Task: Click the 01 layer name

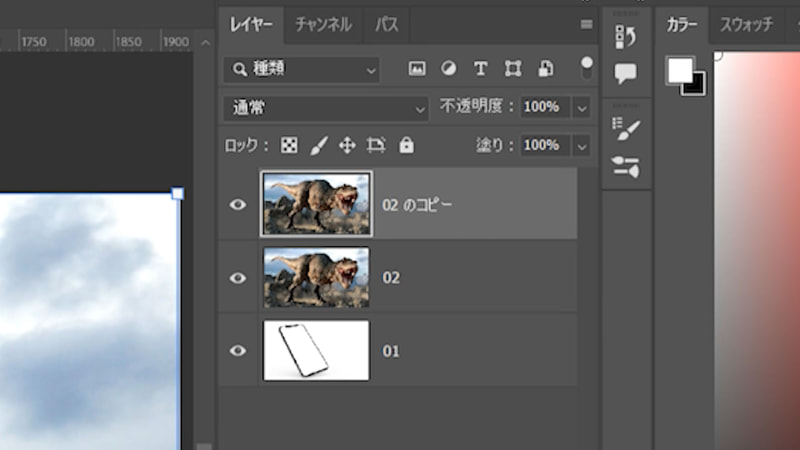Action: 391,352
